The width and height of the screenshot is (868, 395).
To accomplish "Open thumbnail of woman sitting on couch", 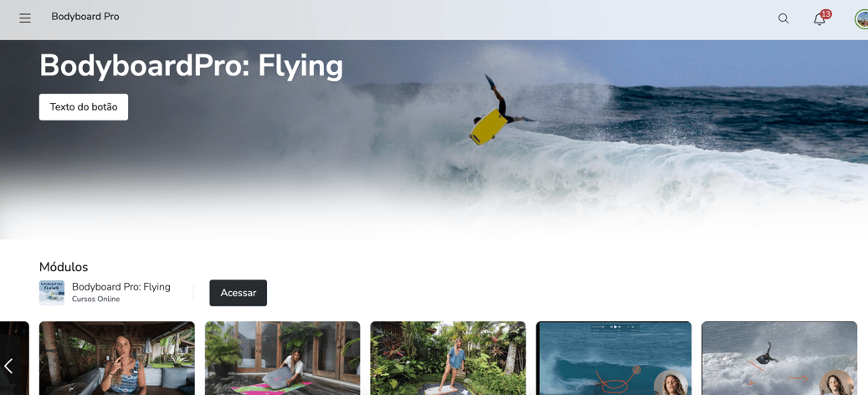I will (x=117, y=358).
